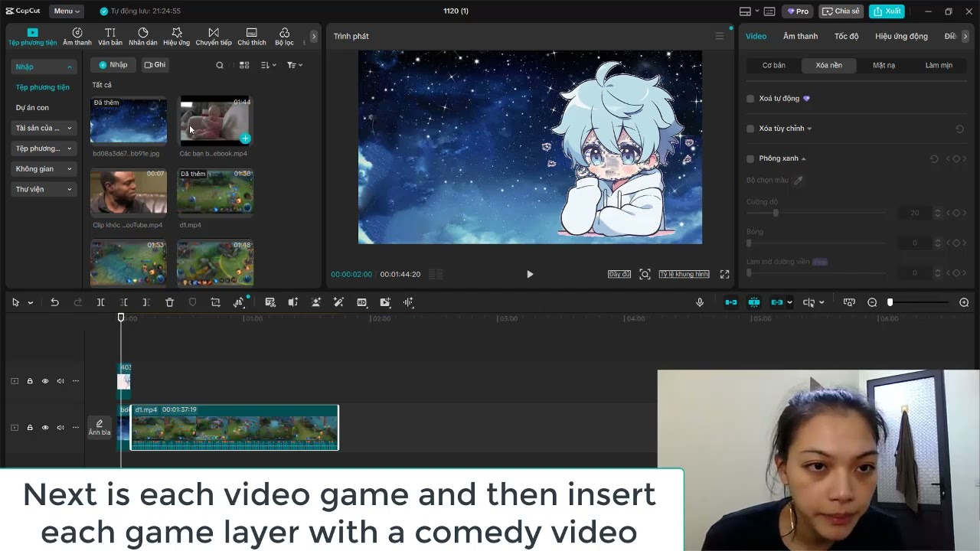Click the undo arrow in timeline toolbar
This screenshot has width=980, height=551.
[54, 302]
